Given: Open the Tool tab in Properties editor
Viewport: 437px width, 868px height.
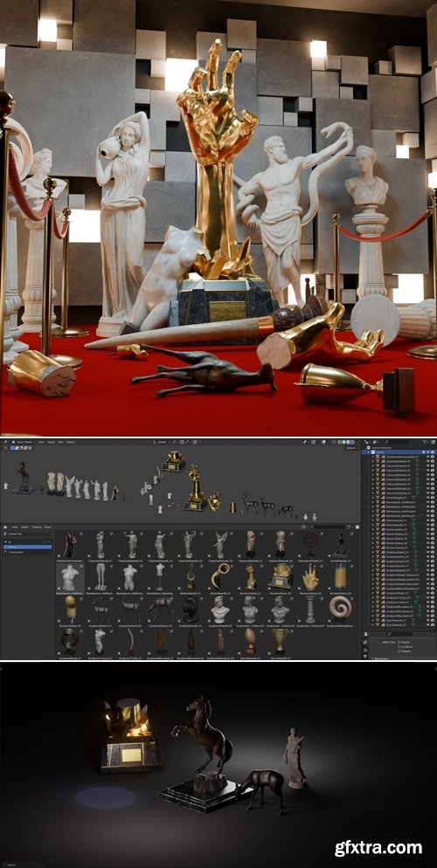Looking at the screenshot, I should tap(365, 642).
